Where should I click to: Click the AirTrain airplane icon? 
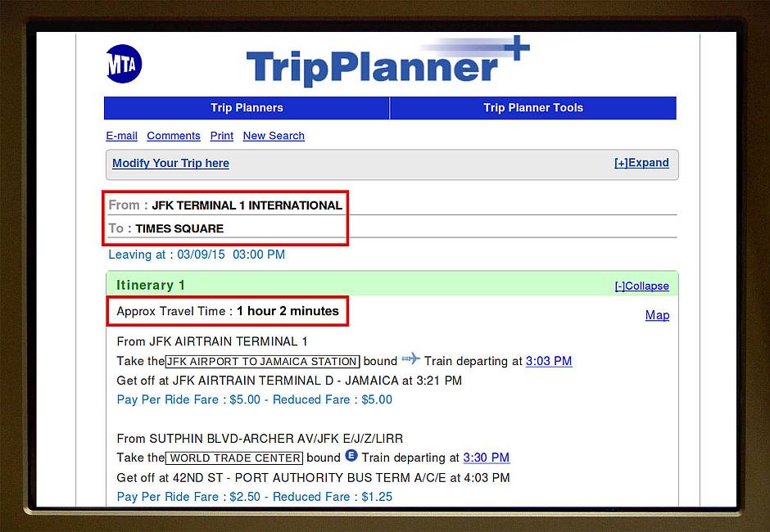[x=411, y=358]
